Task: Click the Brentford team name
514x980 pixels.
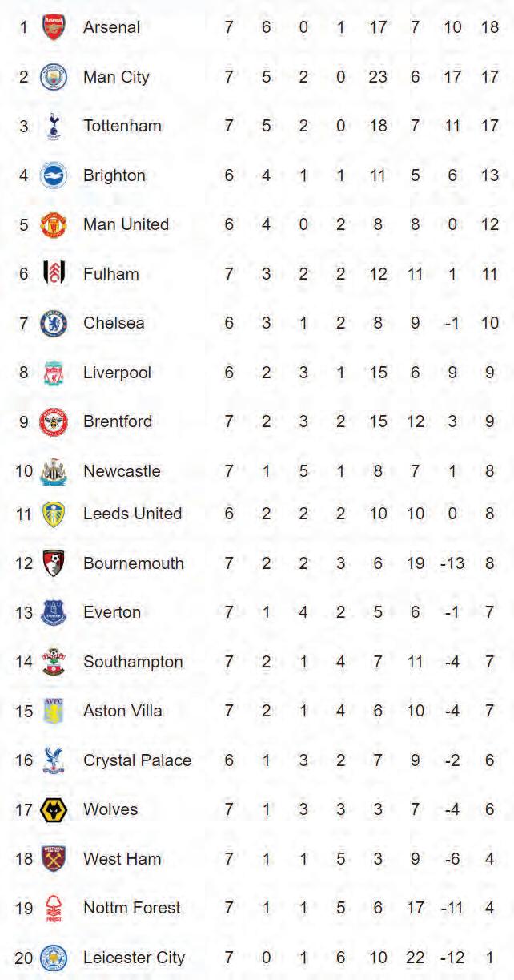Action: [118, 421]
